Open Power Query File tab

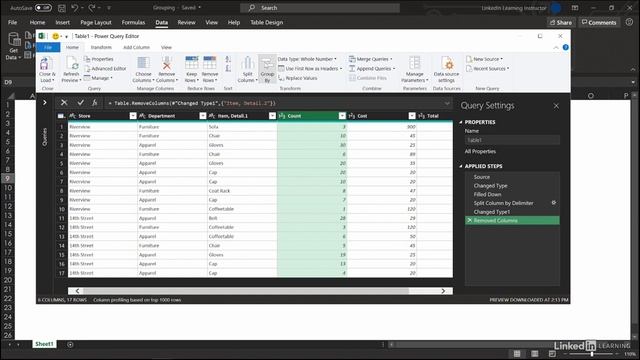click(48, 47)
